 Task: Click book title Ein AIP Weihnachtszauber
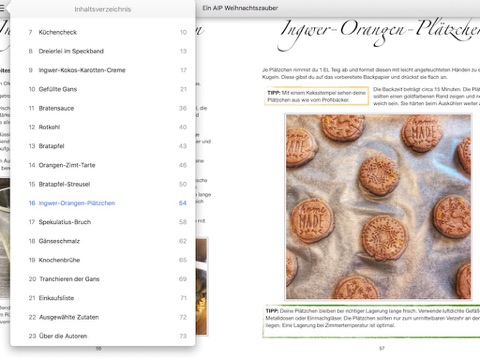pos(240,8)
